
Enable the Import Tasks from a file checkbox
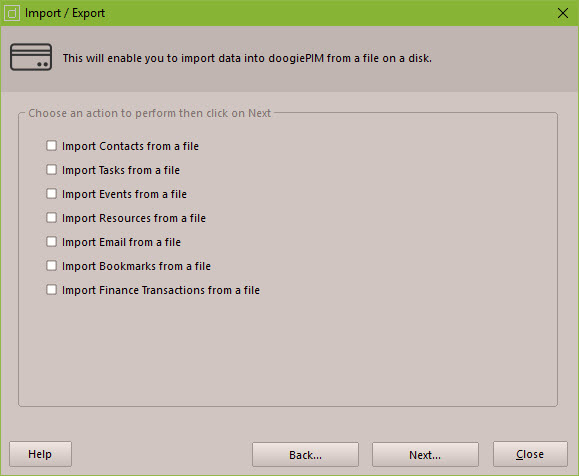pos(51,170)
